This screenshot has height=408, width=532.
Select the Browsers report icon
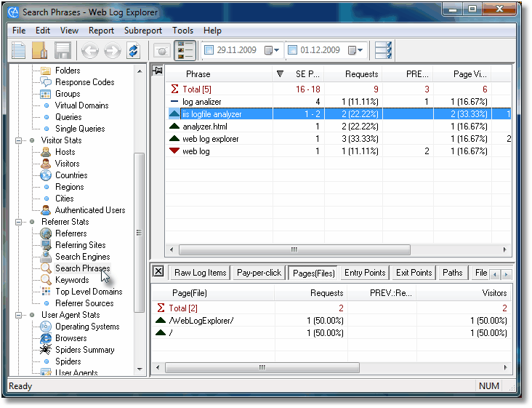(46, 338)
